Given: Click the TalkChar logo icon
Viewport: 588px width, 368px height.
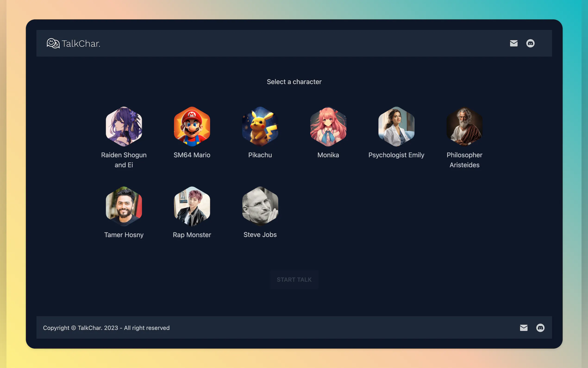Looking at the screenshot, I should (x=53, y=43).
